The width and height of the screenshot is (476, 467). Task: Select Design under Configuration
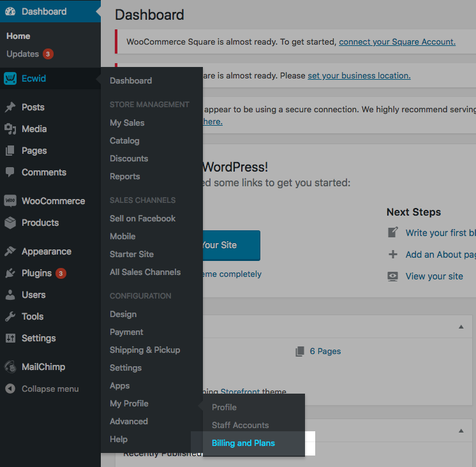tap(123, 315)
